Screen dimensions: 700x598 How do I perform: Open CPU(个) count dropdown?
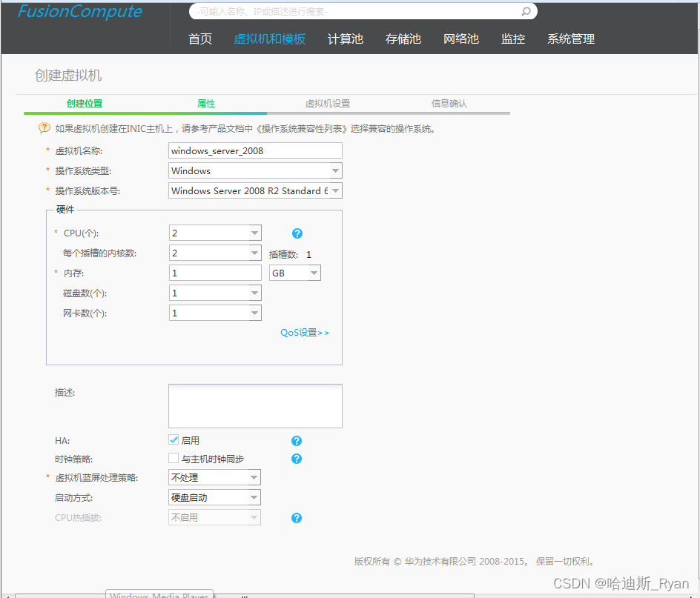click(215, 233)
